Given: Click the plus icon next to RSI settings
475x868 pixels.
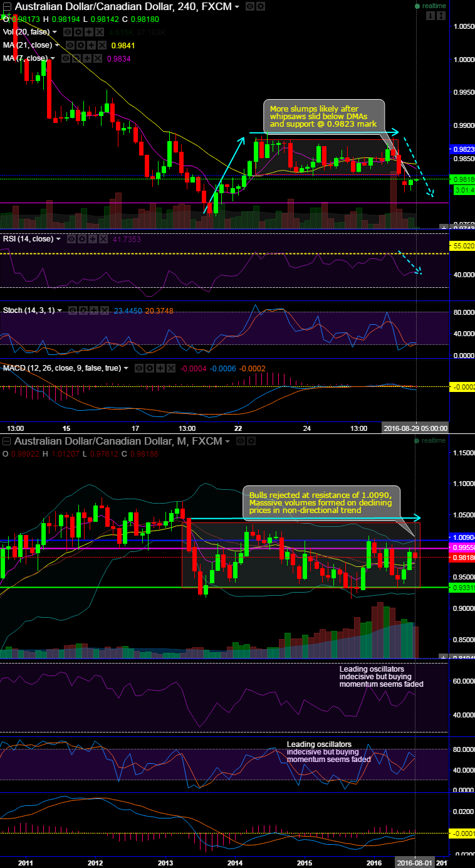Looking at the screenshot, I should 91,239.
